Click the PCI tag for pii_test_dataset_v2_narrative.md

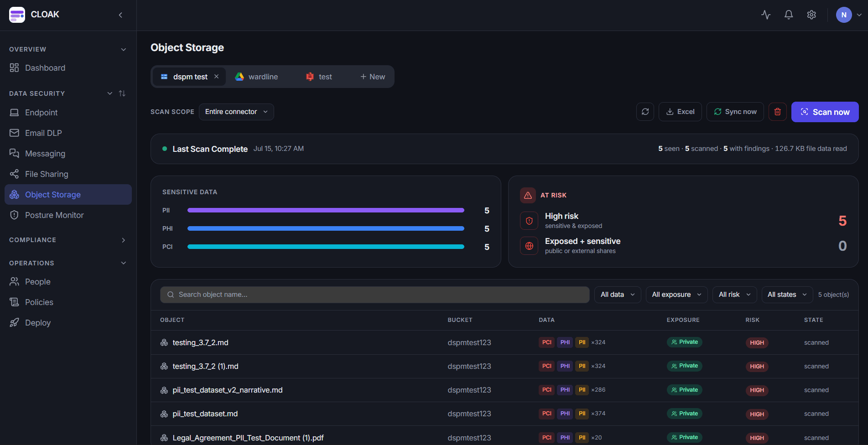(546, 390)
